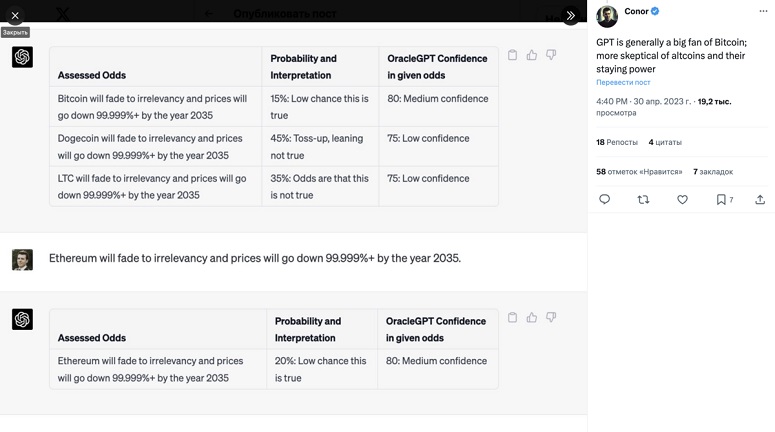Click the post timestamp 4:40 PM

pos(611,102)
